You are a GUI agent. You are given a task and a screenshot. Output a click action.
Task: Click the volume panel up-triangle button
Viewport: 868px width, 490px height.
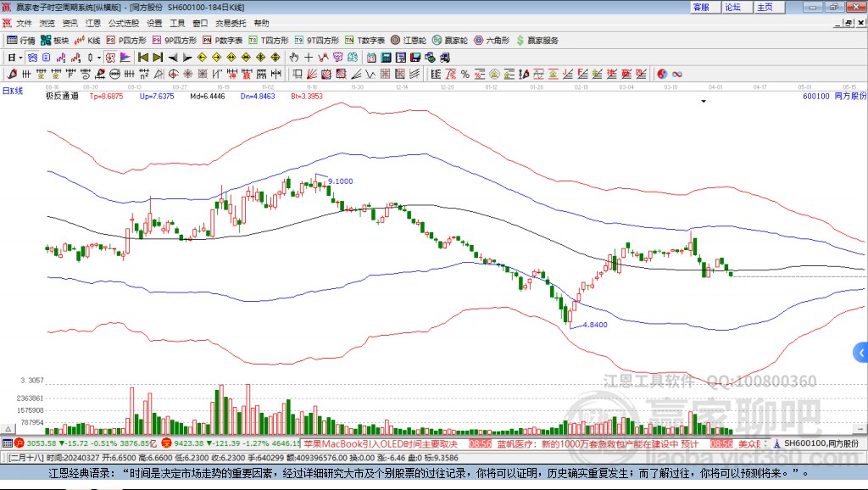(x=8, y=429)
